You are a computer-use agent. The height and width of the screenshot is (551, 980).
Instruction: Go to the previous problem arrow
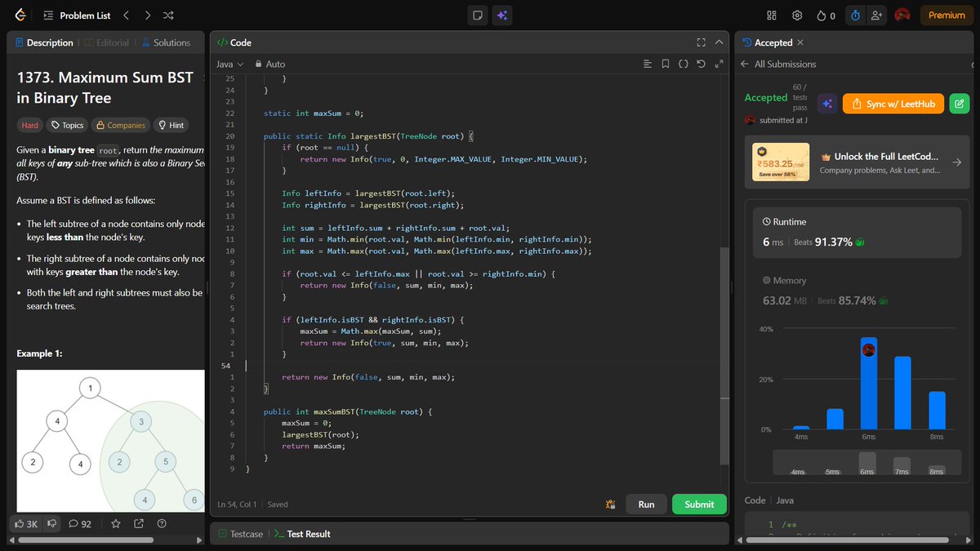click(x=126, y=15)
